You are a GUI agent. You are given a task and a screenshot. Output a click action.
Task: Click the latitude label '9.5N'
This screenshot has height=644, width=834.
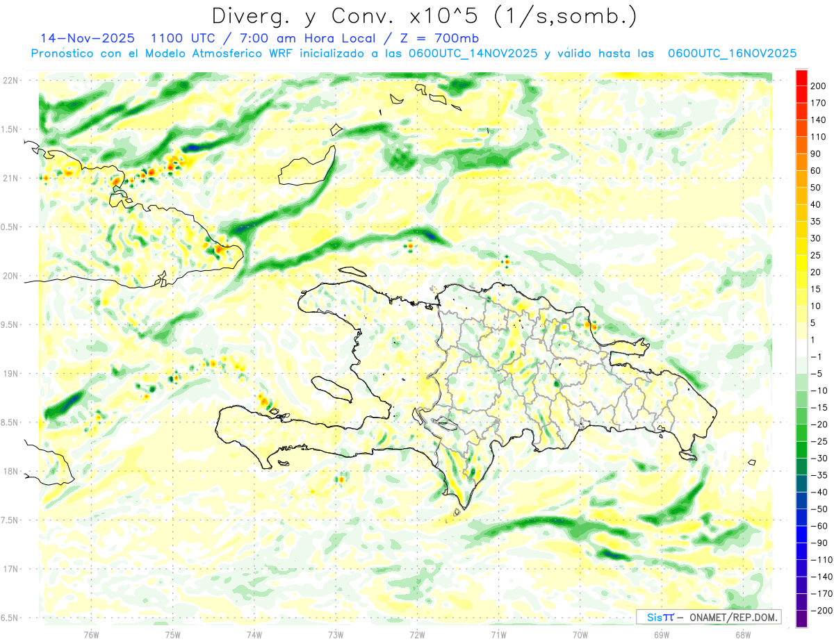10,325
